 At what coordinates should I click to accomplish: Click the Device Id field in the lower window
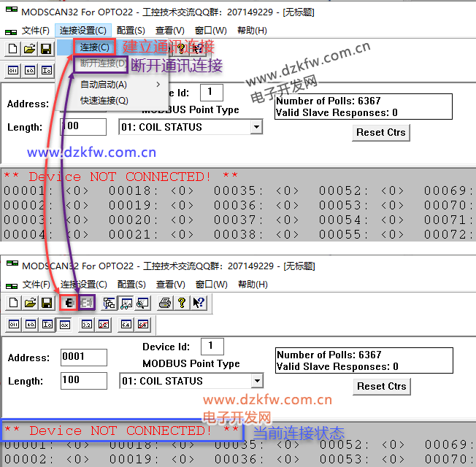(x=212, y=346)
